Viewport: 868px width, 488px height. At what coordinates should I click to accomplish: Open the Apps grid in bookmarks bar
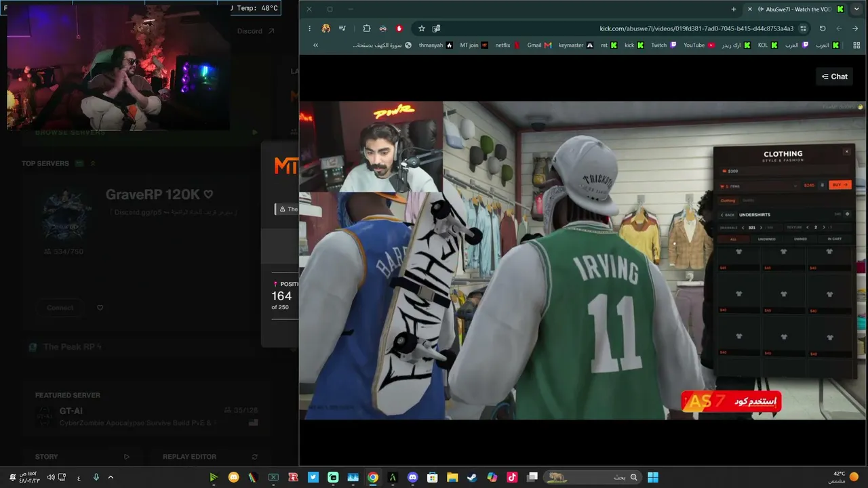tap(855, 45)
